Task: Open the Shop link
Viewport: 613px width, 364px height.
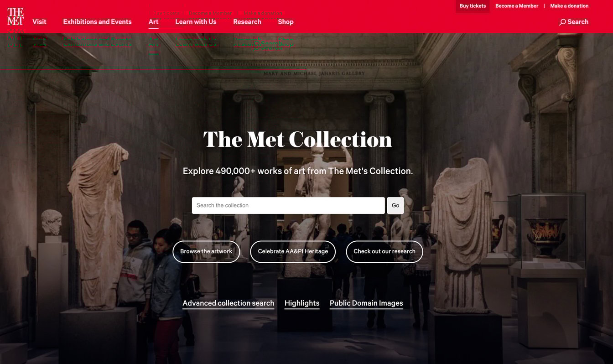Action: pos(286,22)
